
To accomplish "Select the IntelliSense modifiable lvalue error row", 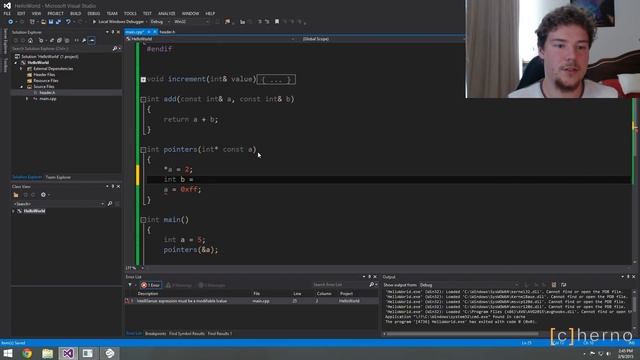I will 251,301.
